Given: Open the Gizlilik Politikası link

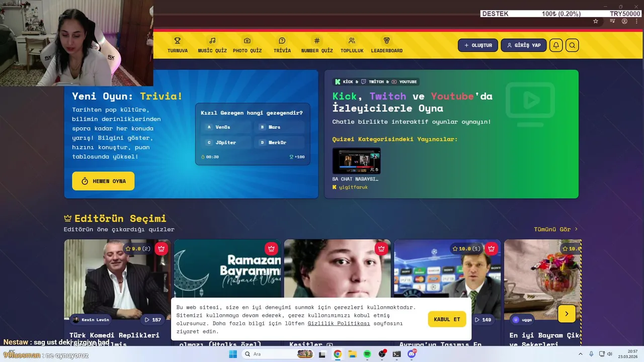Looking at the screenshot, I should click(x=339, y=323).
